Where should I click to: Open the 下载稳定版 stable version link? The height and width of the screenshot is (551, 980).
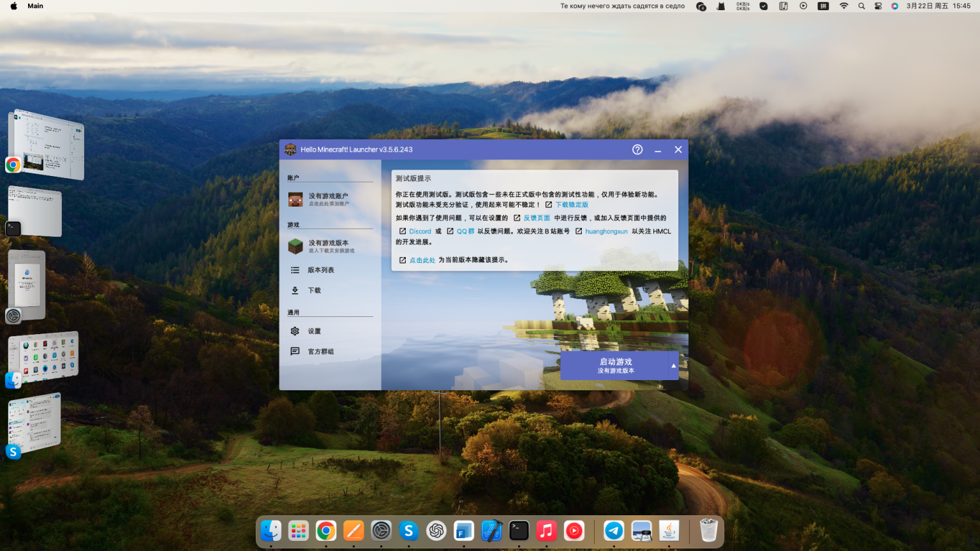pyautogui.click(x=570, y=204)
